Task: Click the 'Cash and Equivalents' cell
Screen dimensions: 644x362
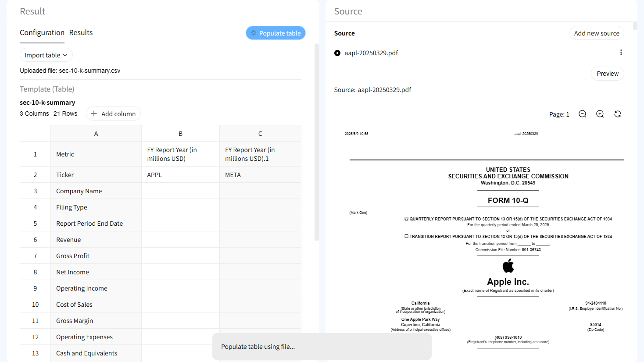Action: (x=96, y=353)
